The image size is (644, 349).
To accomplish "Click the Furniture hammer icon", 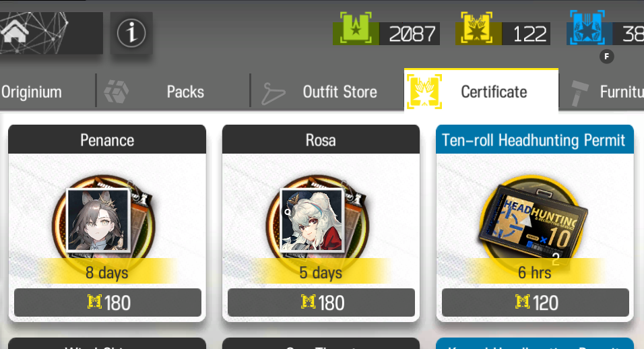I will pos(579,93).
